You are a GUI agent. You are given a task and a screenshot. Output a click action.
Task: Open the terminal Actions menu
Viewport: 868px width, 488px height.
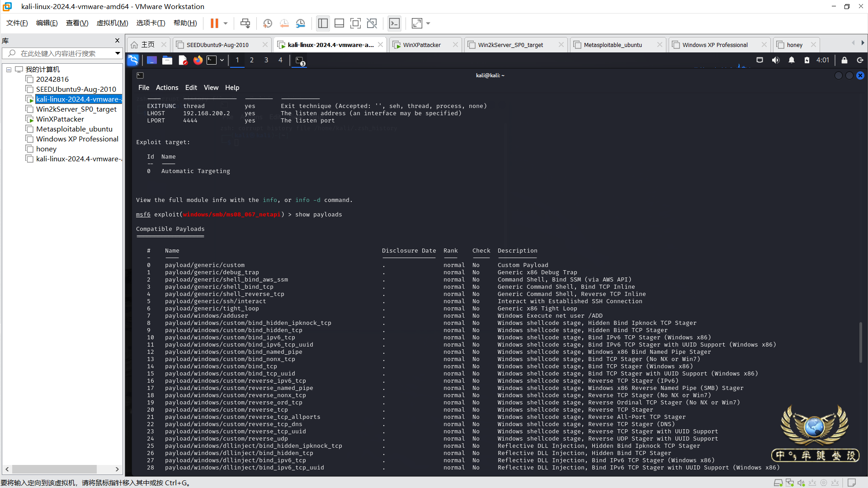point(167,88)
